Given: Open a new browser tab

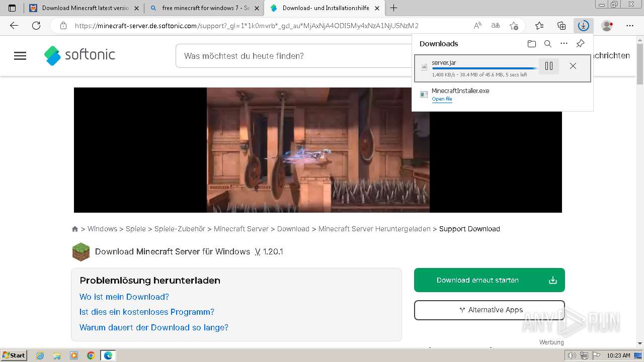Looking at the screenshot, I should 393,8.
